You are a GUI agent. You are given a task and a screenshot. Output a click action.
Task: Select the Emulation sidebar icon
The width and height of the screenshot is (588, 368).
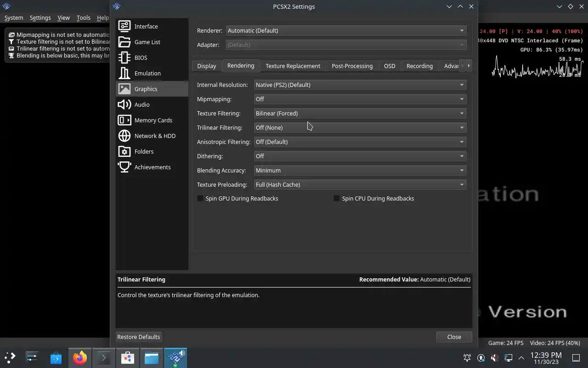click(x=124, y=73)
